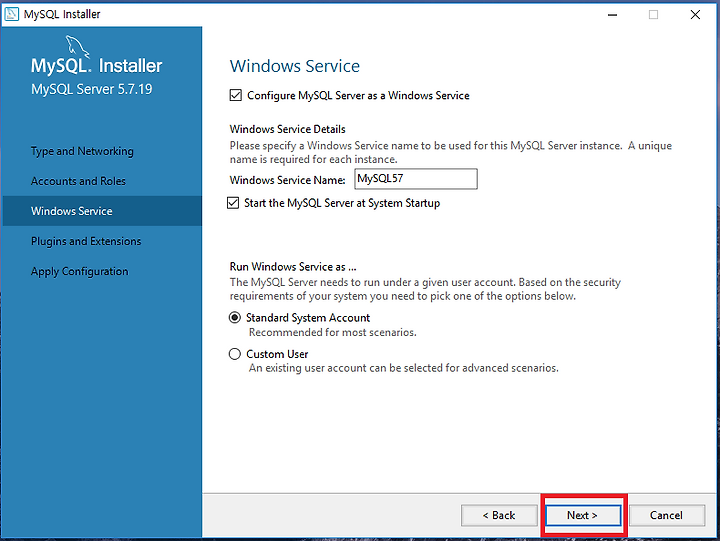Cancel the MySQL installer
This screenshot has height=541, width=720.
tap(667, 515)
